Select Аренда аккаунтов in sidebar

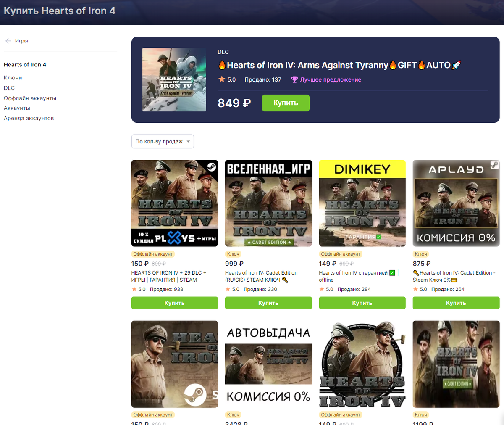29,118
